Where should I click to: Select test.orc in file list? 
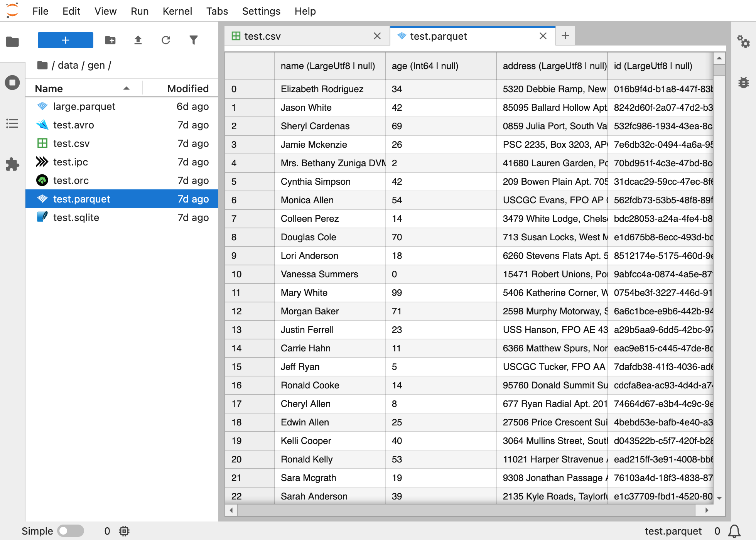122,180
